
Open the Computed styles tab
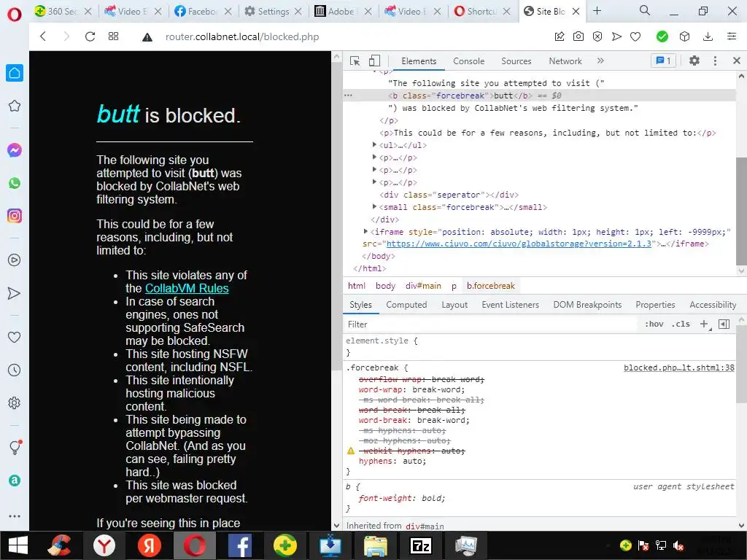pyautogui.click(x=406, y=305)
